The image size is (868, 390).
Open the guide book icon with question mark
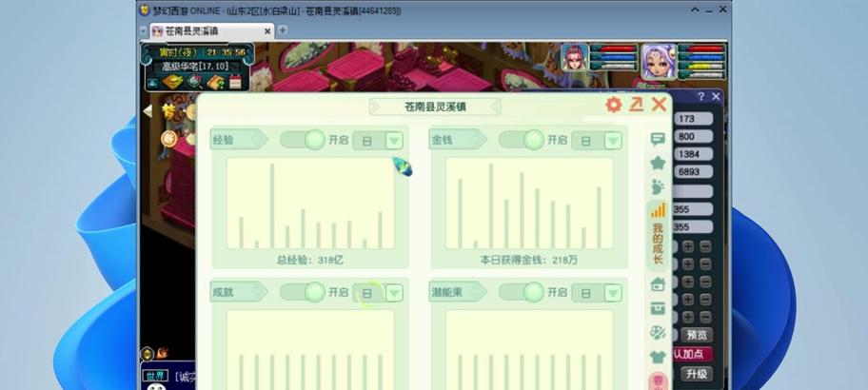[x=216, y=82]
